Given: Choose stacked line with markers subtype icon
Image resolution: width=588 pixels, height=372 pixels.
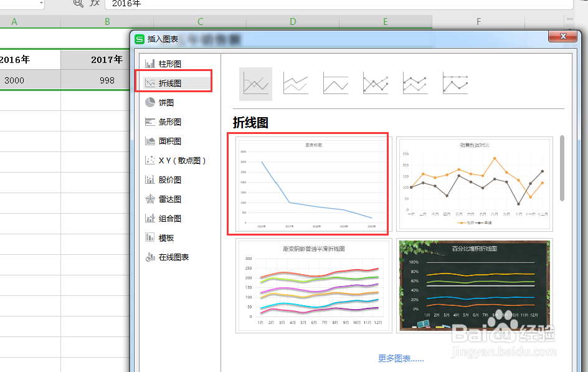Looking at the screenshot, I should pyautogui.click(x=415, y=83).
